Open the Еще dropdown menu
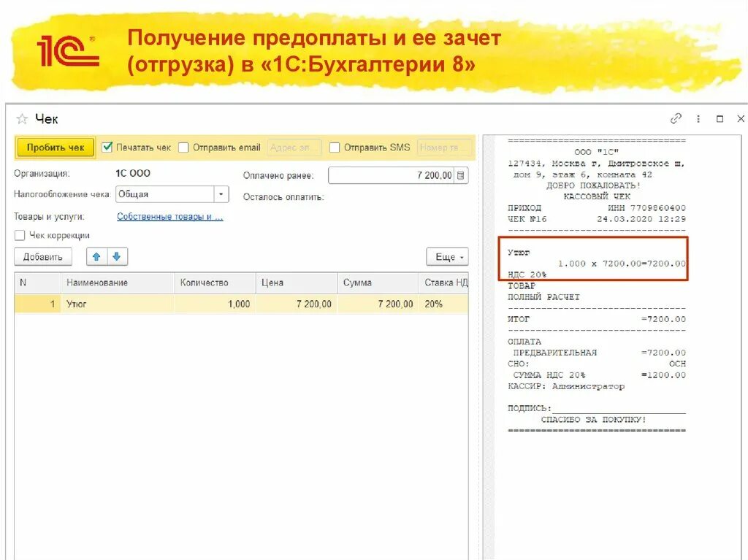This screenshot has height=560, width=748. tap(448, 256)
